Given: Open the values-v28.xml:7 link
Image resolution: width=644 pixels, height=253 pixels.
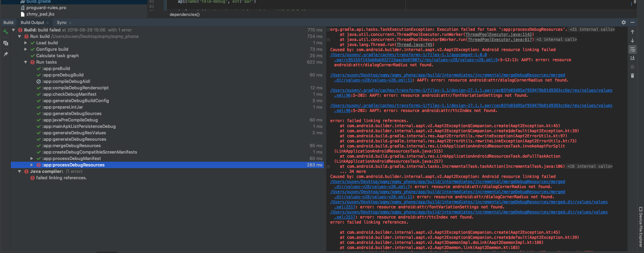Looking at the screenshot, I should pyautogui.click(x=372, y=187).
